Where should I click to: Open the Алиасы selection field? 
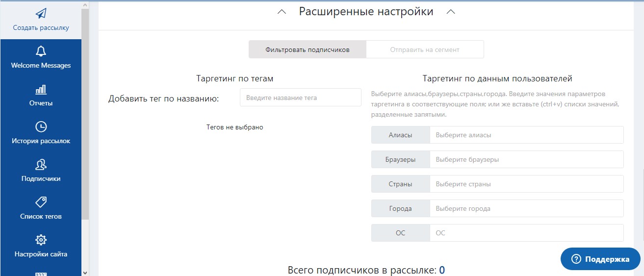point(527,135)
